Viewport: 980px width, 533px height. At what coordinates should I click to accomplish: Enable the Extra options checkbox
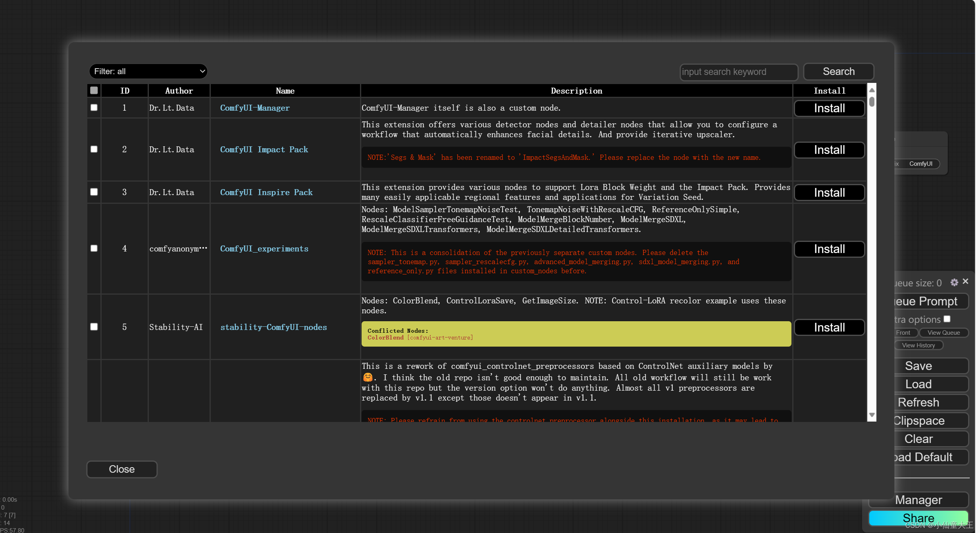click(947, 319)
